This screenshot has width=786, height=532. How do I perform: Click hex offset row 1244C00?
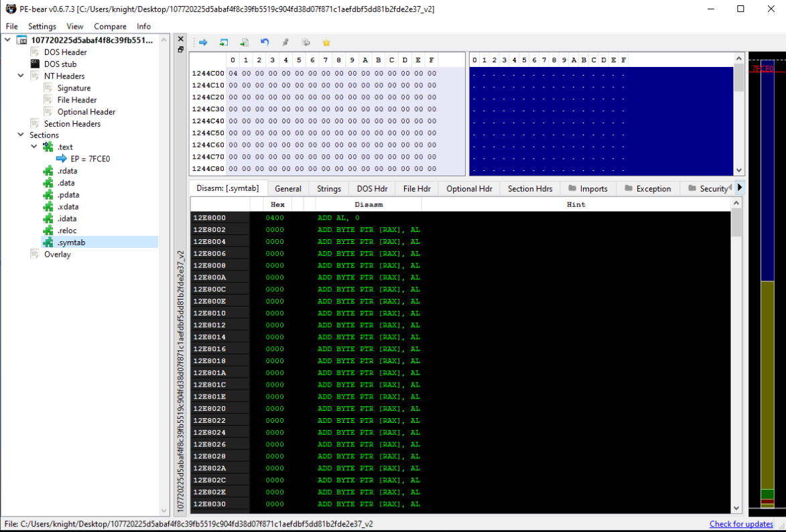coord(208,73)
